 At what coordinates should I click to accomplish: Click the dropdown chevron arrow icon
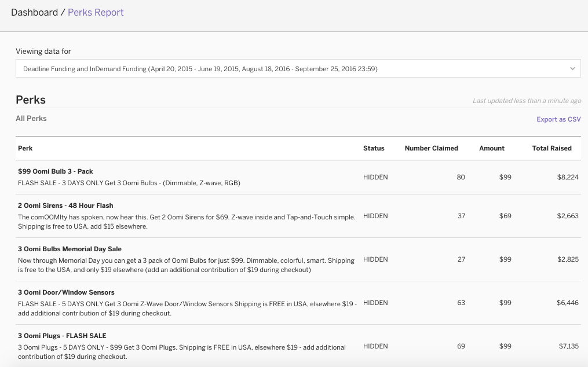pyautogui.click(x=572, y=69)
